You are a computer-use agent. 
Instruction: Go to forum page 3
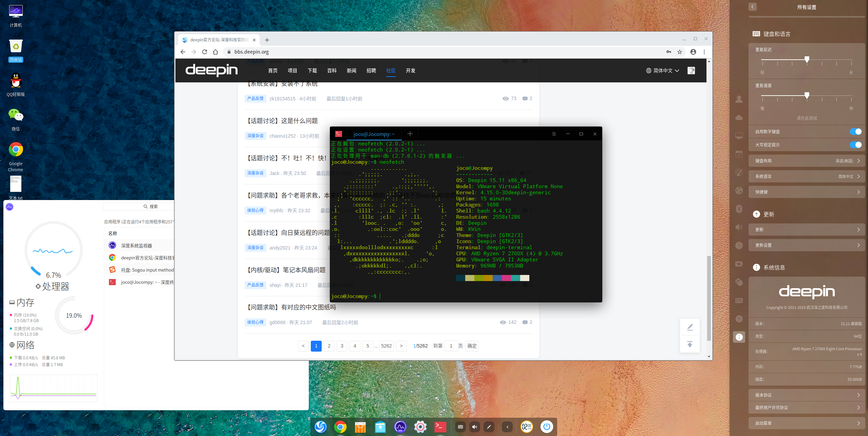pyautogui.click(x=342, y=346)
